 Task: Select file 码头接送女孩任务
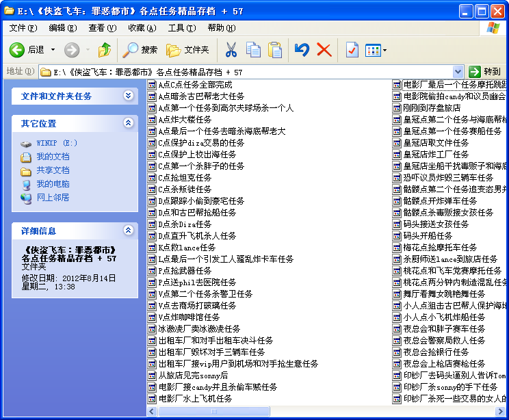tap(431, 224)
